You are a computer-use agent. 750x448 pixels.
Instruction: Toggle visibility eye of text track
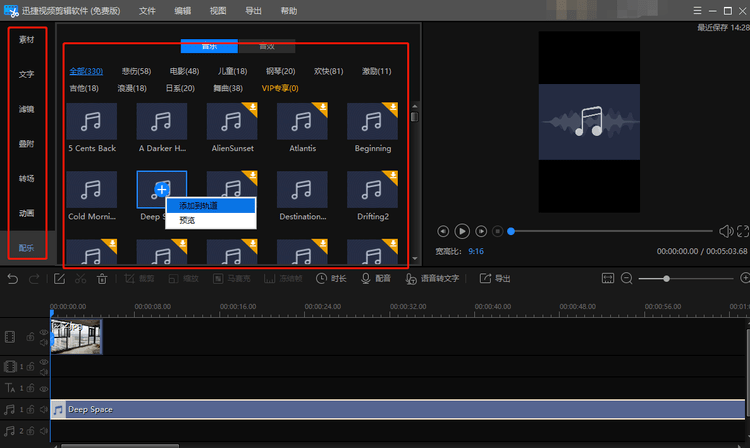tap(44, 389)
